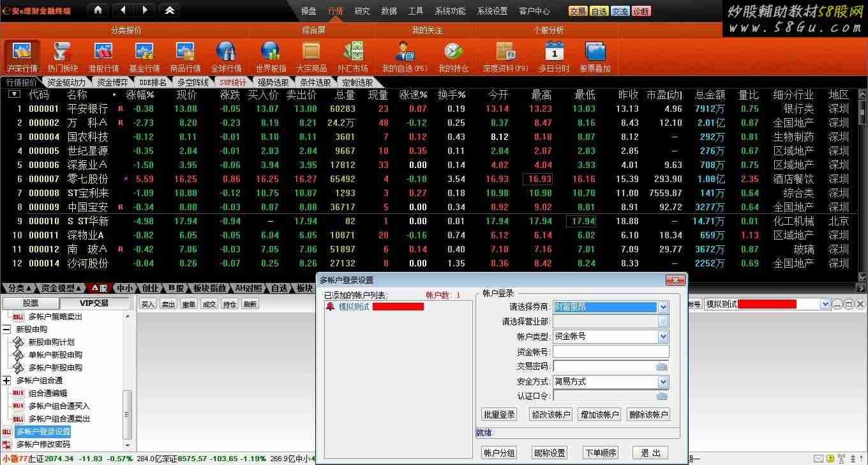This screenshot has width=868, height=465.
Task: Select 单帐户新股申购 tree item
Action: pyautogui.click(x=55, y=355)
